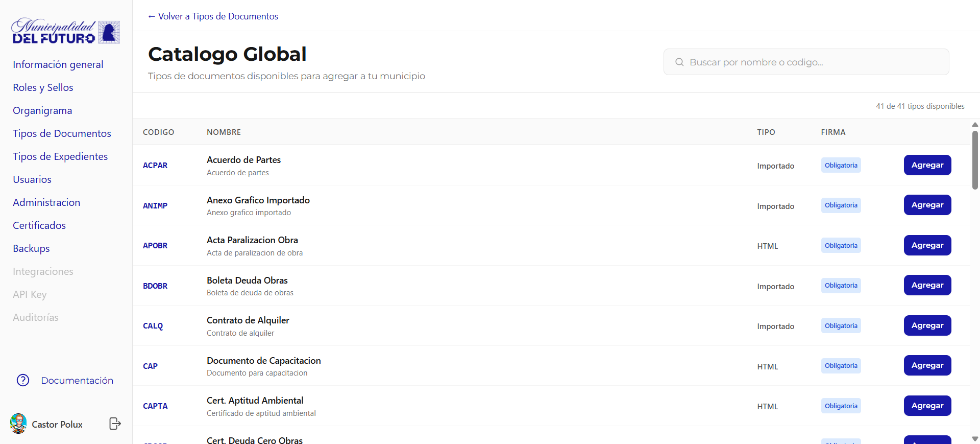
Task: Click the vertical scrollbar thumb
Action: coord(975,159)
